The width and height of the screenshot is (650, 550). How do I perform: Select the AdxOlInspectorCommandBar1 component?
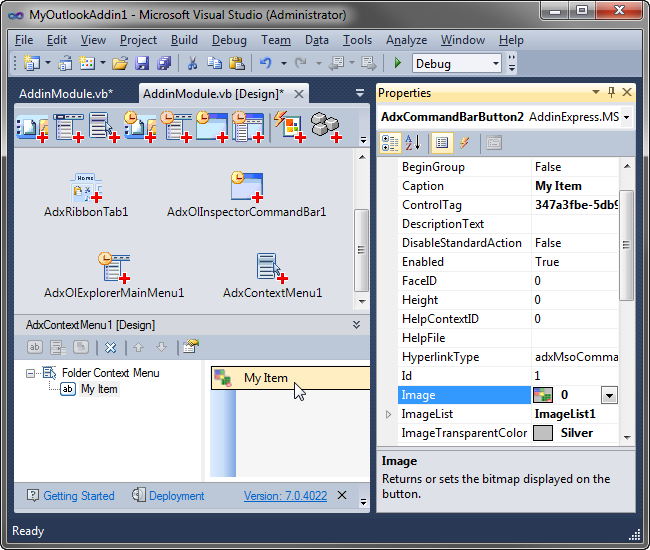point(247,194)
